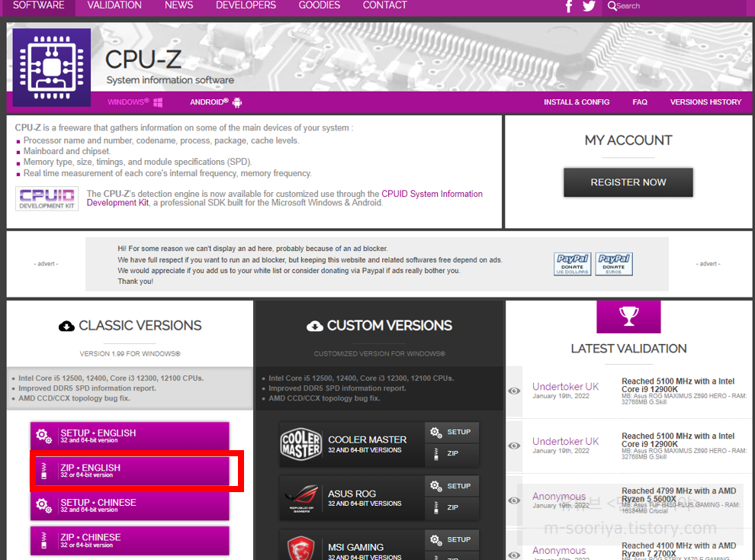Image resolution: width=755 pixels, height=560 pixels.
Task: Click the Windows logo icon
Action: point(158,102)
